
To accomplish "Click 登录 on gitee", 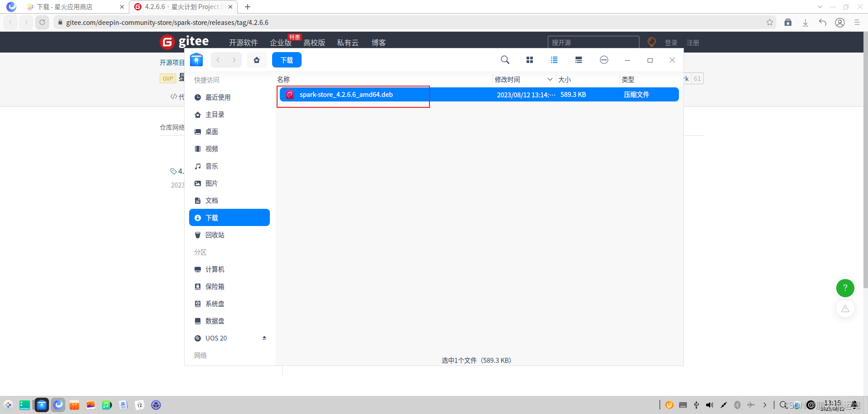I will coord(671,43).
